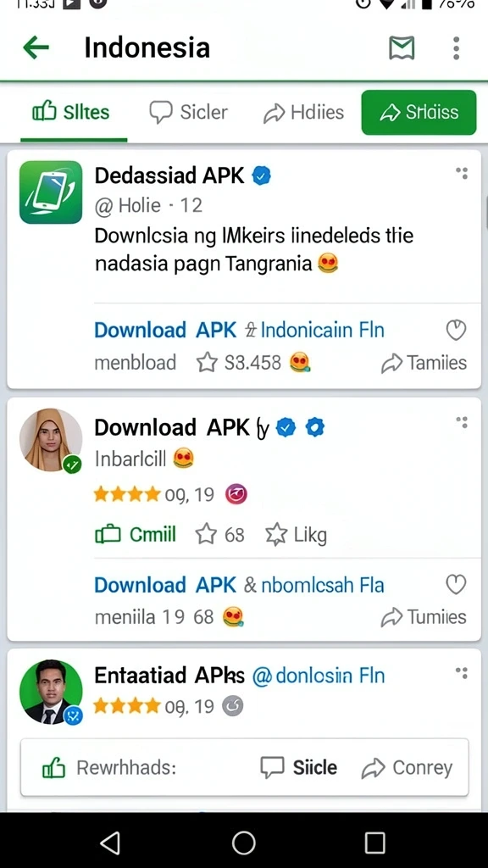Open the three-dot overflow menu in header

tap(456, 48)
